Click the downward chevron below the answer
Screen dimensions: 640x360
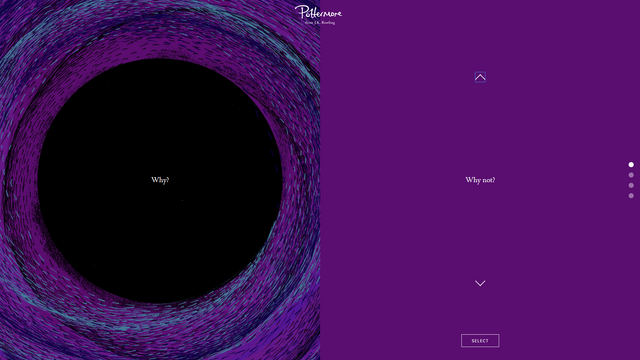[x=480, y=283]
